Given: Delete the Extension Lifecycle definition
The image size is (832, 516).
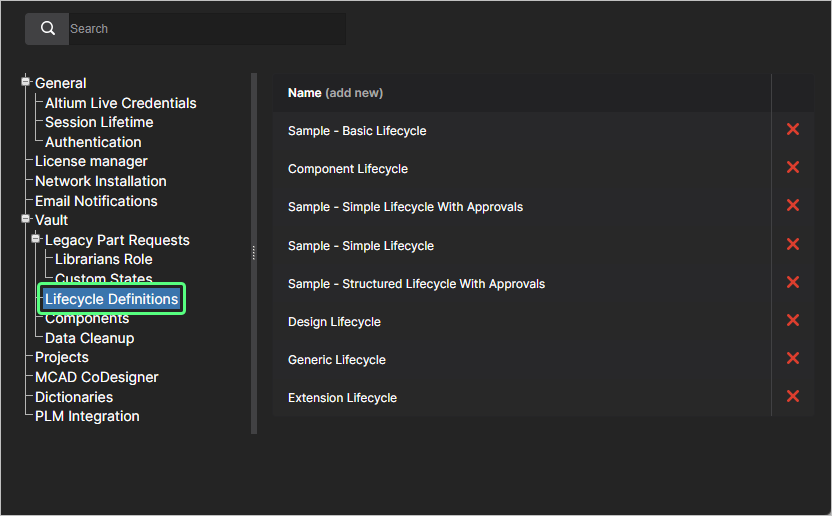Looking at the screenshot, I should 793,397.
